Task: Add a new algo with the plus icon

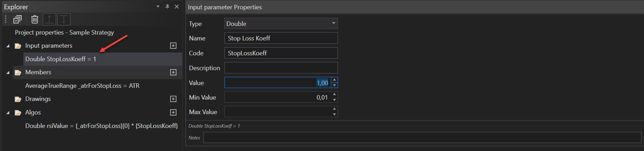Action: (x=173, y=112)
